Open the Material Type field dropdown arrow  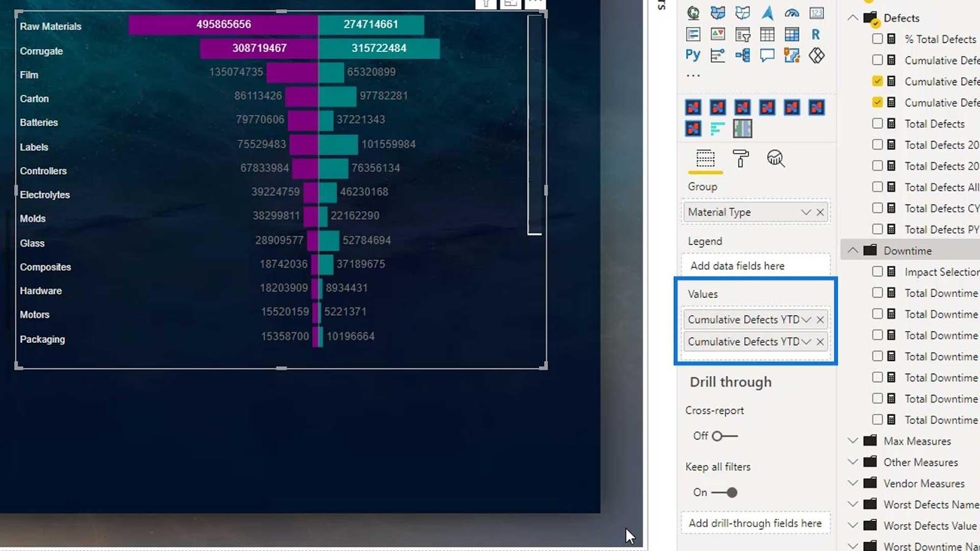pos(805,212)
